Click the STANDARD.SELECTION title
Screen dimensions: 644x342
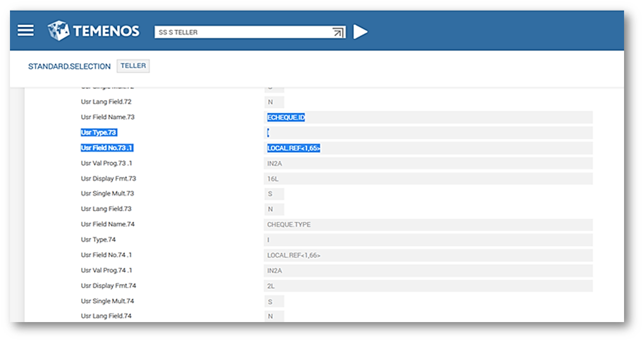click(69, 66)
